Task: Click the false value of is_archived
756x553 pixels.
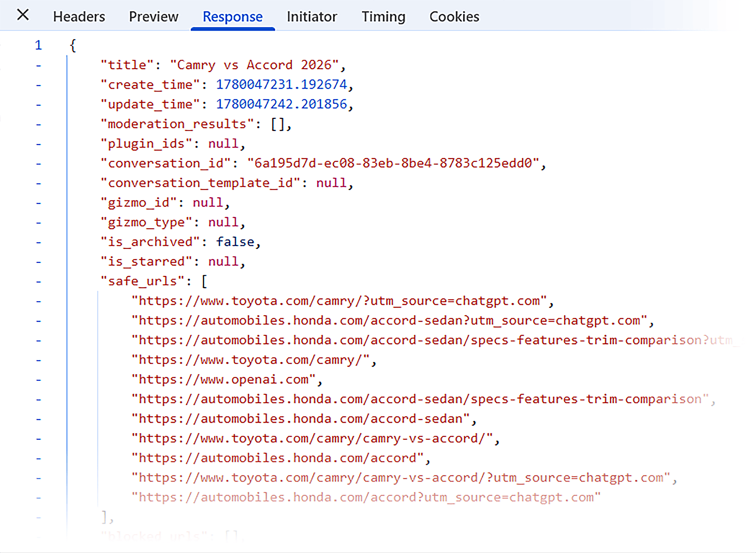Action: coord(235,242)
